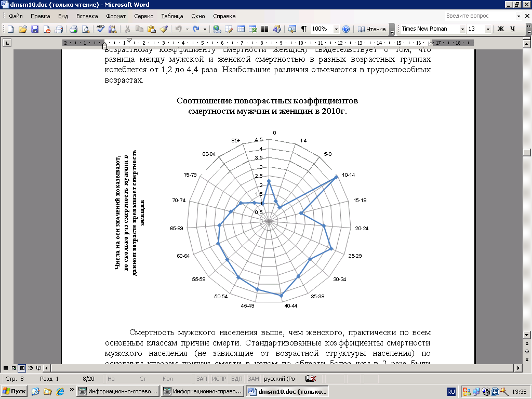This screenshot has width=532, height=399.
Task: Cut selection with the scissors icon
Action: click(x=127, y=29)
